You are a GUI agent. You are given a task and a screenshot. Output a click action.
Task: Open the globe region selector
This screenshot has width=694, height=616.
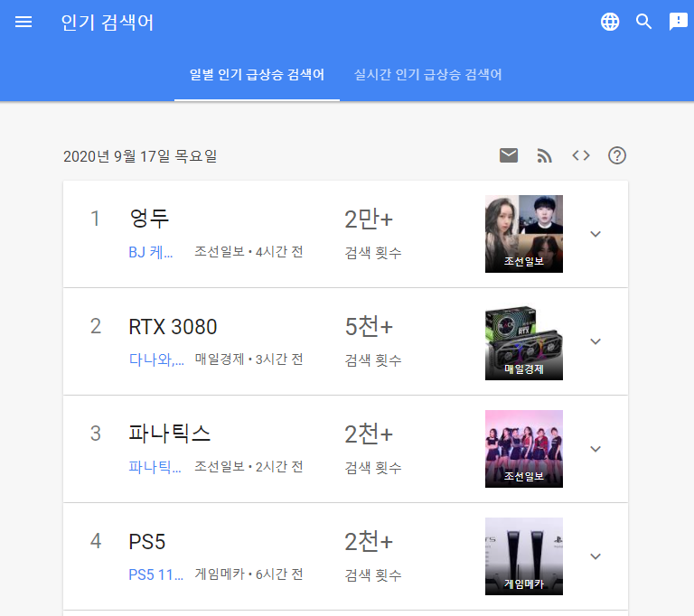(x=610, y=22)
